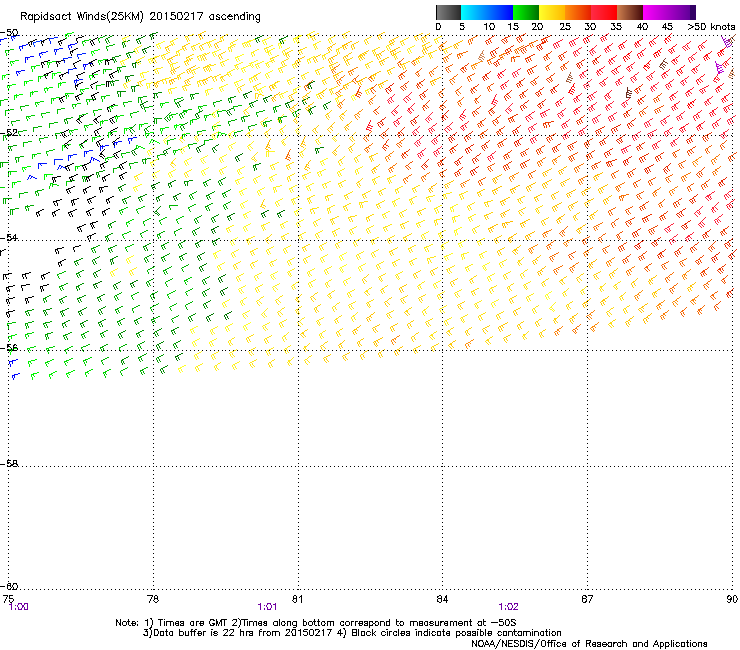Pick the brown 35-40 knots legend segment
Screen dimensions: 740x650
point(630,12)
